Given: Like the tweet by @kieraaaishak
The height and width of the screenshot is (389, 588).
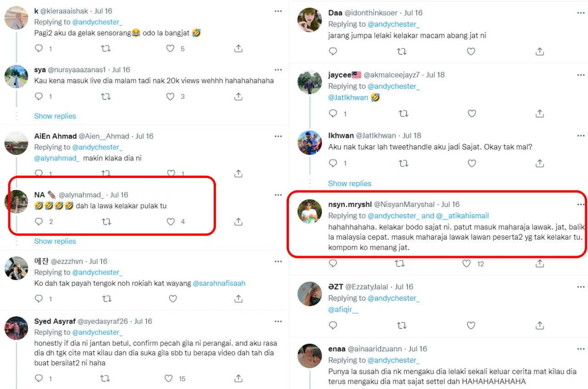Looking at the screenshot, I should click(x=170, y=48).
